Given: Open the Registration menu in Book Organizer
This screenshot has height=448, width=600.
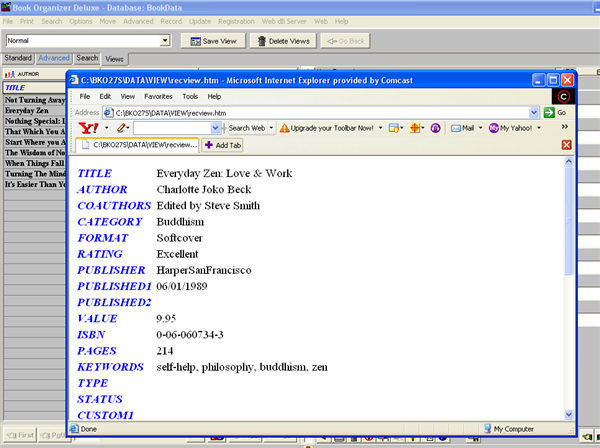Looking at the screenshot, I should click(x=236, y=21).
